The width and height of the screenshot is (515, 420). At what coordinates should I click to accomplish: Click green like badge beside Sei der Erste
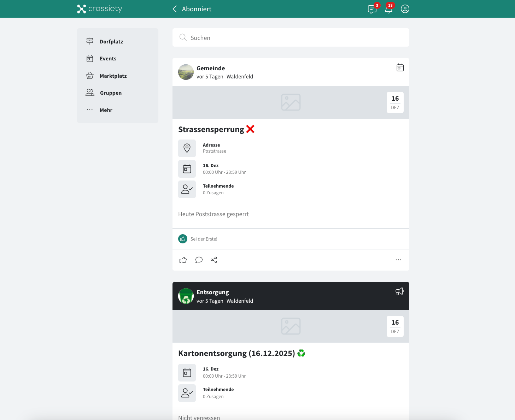[183, 239]
